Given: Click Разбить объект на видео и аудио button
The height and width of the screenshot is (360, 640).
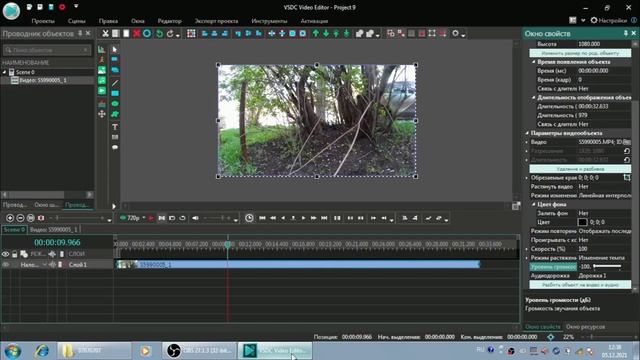Looking at the screenshot, I should click(580, 284).
